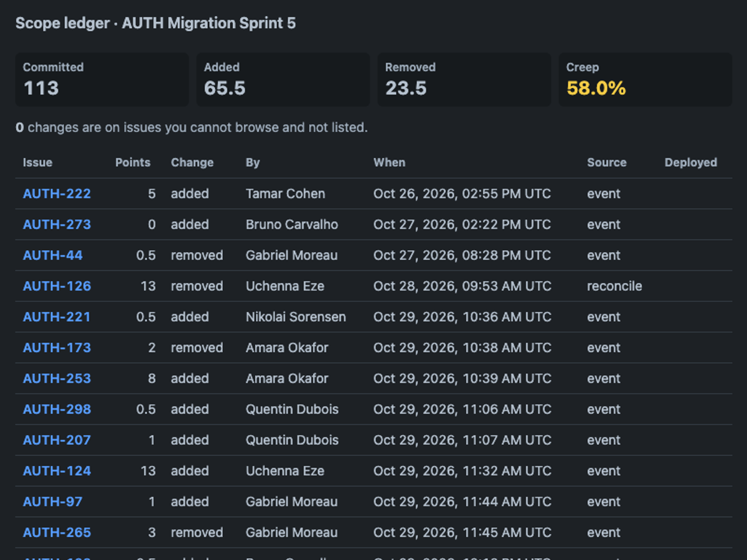
Task: Open issue AUTH-298 link
Action: point(57,409)
